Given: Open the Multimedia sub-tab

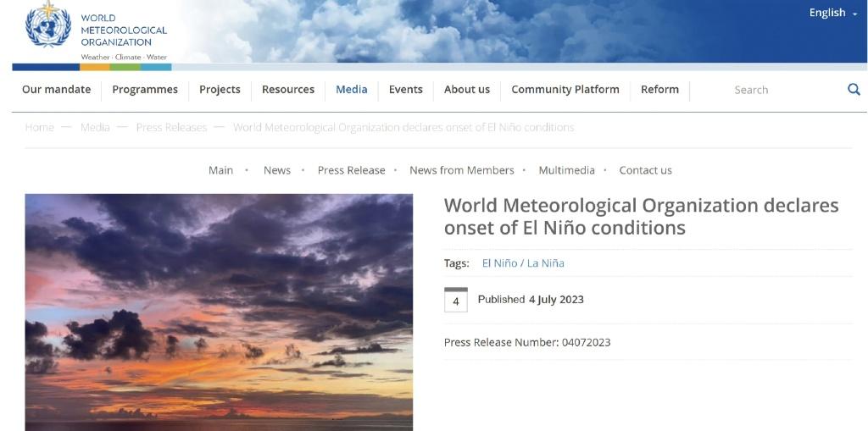Looking at the screenshot, I should (566, 170).
